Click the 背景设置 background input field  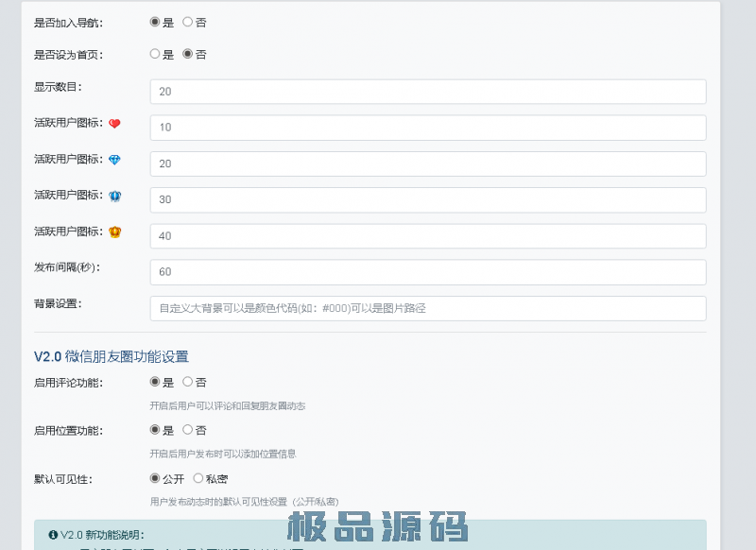click(427, 308)
